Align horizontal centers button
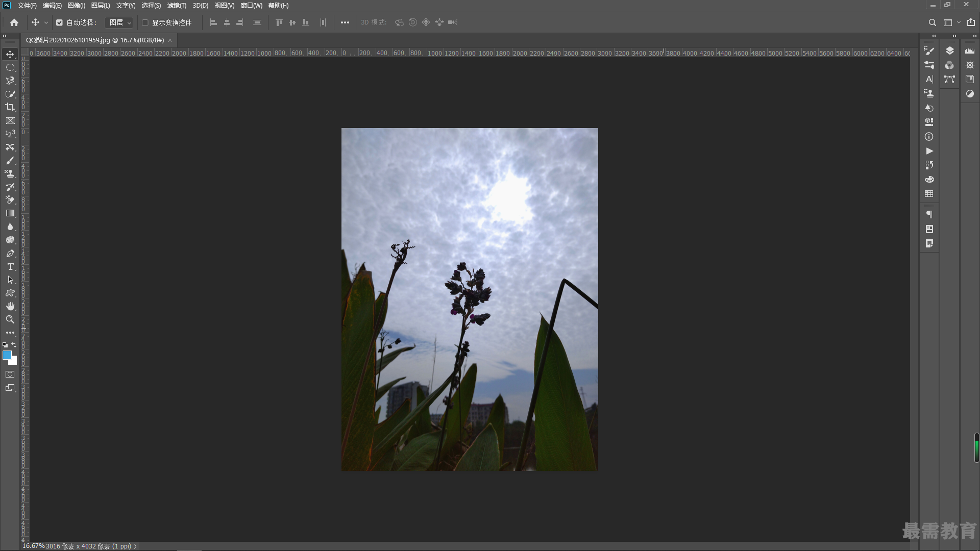 (x=227, y=22)
